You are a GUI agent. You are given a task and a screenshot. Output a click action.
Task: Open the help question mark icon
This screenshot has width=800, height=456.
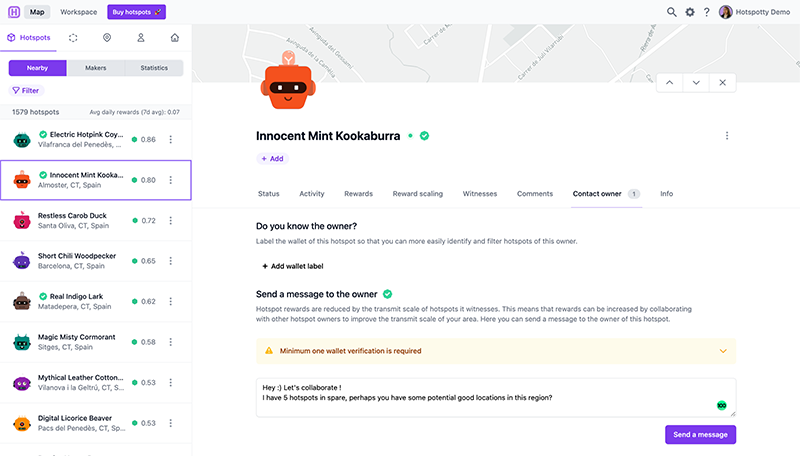707,12
